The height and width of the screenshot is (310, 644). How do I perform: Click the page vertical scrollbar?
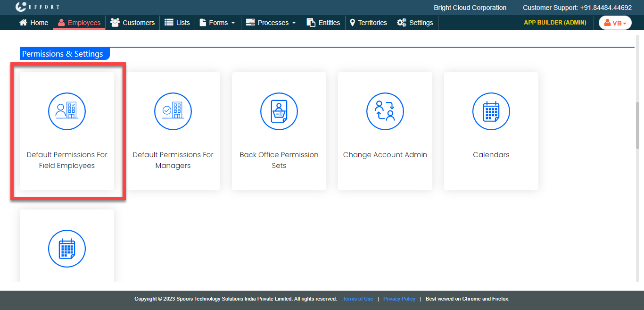click(x=637, y=125)
